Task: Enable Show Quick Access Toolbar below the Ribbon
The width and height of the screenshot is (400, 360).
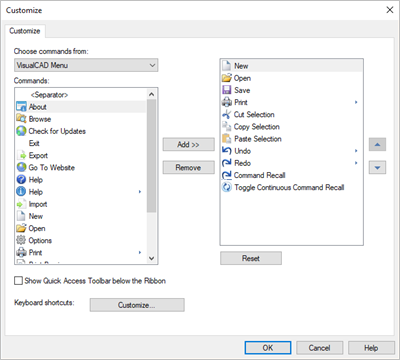Action: [18, 281]
